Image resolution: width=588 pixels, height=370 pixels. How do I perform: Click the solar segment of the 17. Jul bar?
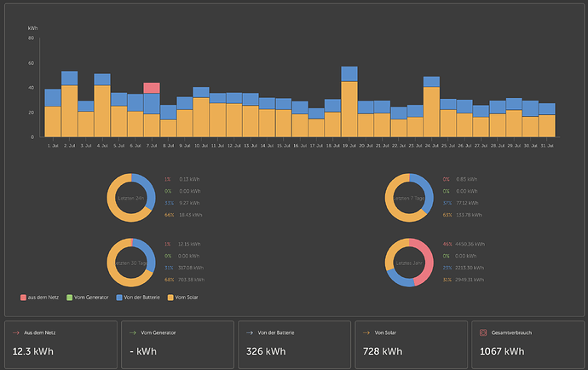(316, 128)
